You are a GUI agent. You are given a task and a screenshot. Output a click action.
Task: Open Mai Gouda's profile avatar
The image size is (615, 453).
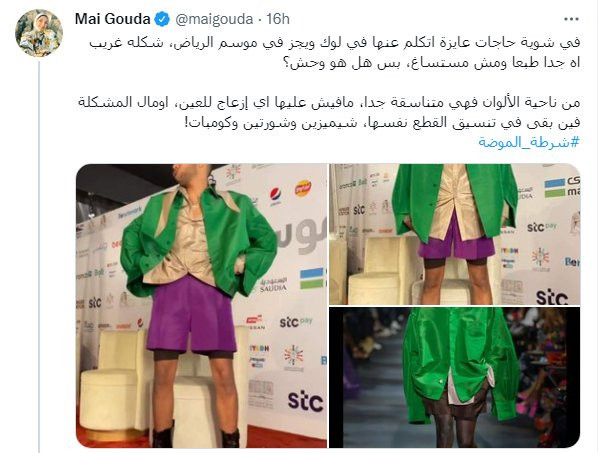39,33
